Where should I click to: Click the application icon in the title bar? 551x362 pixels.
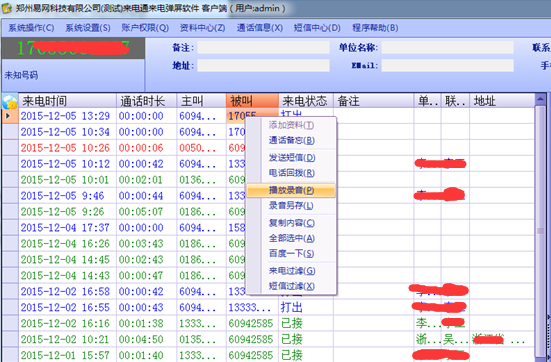(7, 8)
